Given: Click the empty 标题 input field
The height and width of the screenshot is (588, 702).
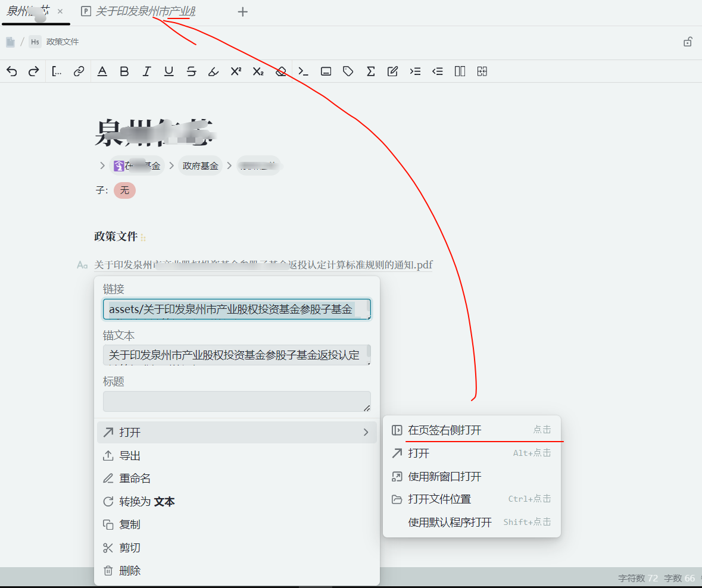Looking at the screenshot, I should tap(236, 401).
